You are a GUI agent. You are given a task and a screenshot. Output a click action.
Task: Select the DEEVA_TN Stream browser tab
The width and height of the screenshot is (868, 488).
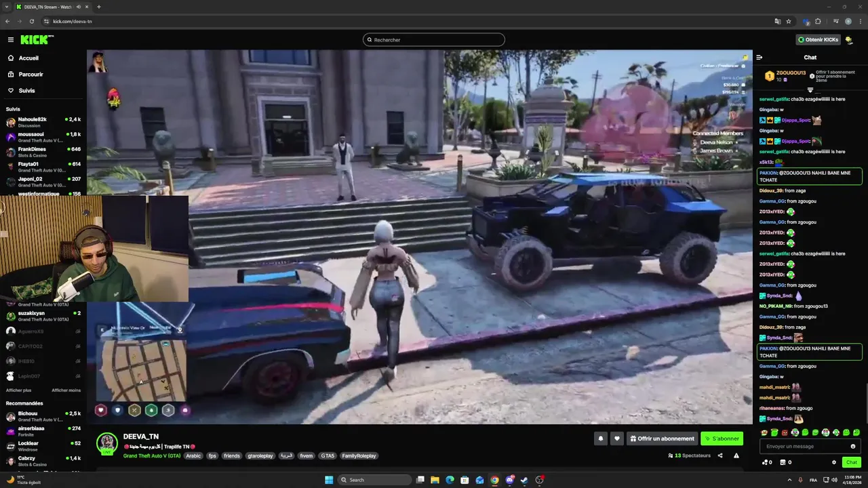click(x=51, y=7)
